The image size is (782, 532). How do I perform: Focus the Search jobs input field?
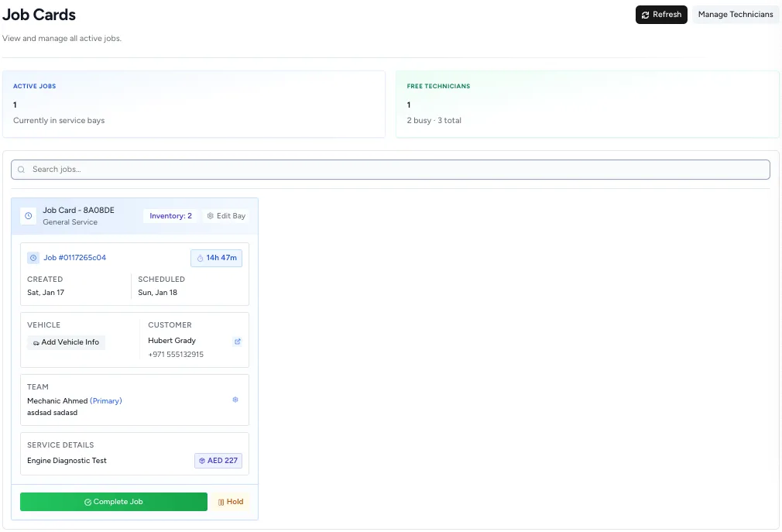click(x=390, y=170)
